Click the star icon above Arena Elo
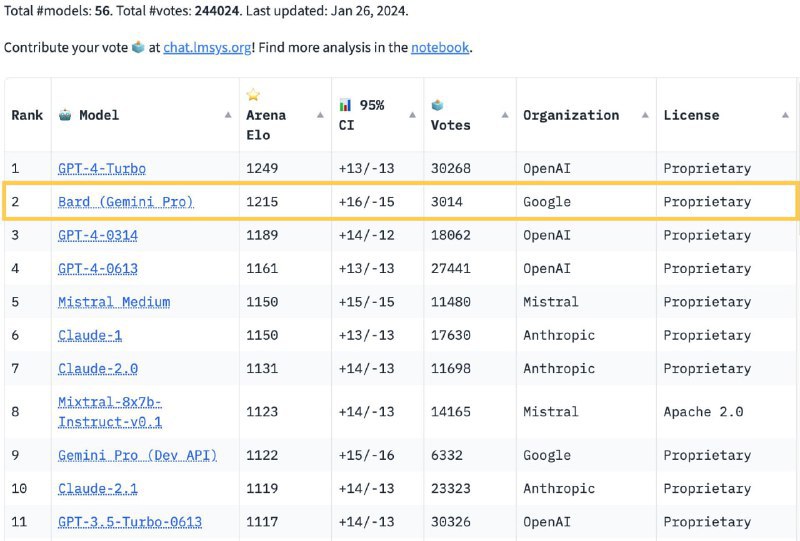Screen dimensions: 800x541 click(x=253, y=96)
